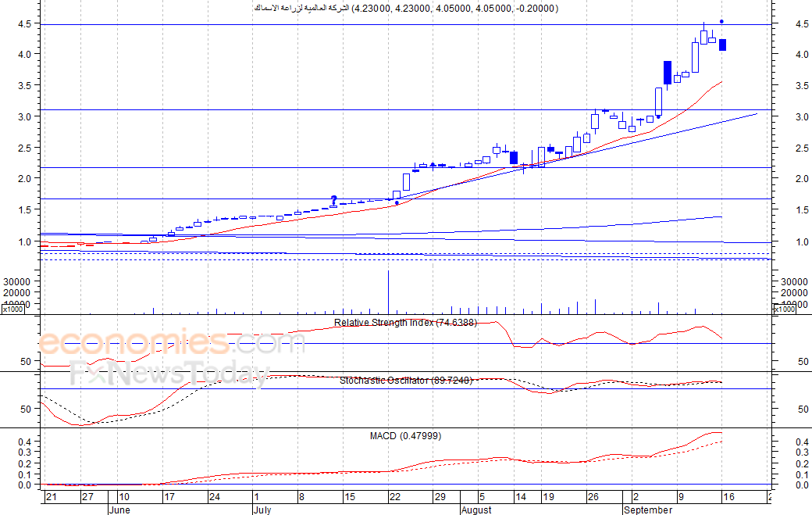Click the date label 21 on time axis

click(x=51, y=497)
